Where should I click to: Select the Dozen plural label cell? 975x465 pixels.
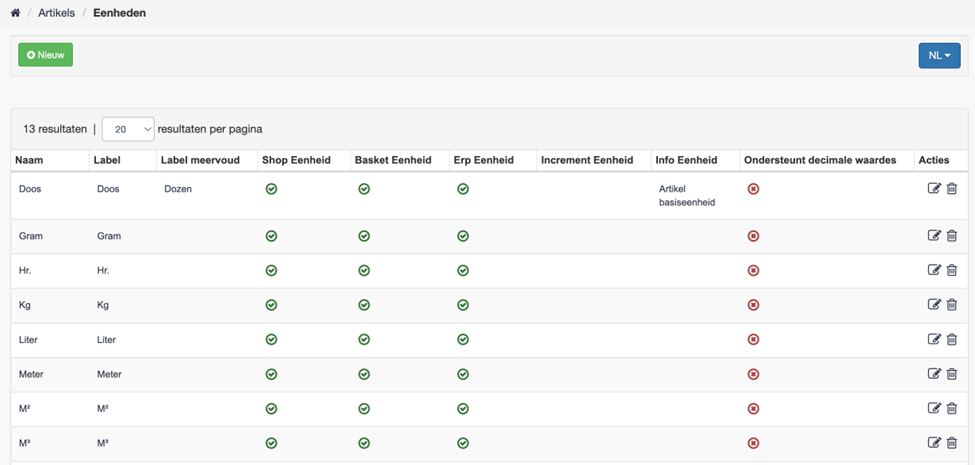pyautogui.click(x=178, y=189)
